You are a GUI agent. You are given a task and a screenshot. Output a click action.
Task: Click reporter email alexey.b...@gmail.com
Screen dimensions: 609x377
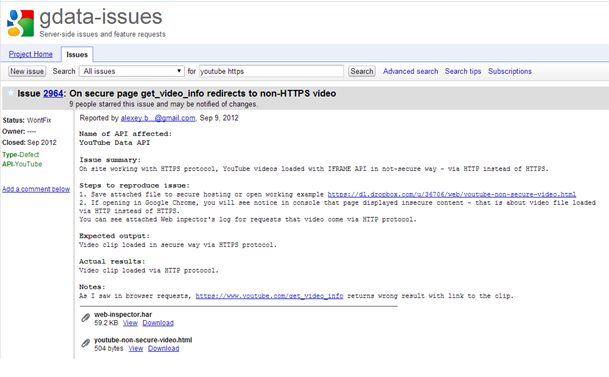point(158,118)
